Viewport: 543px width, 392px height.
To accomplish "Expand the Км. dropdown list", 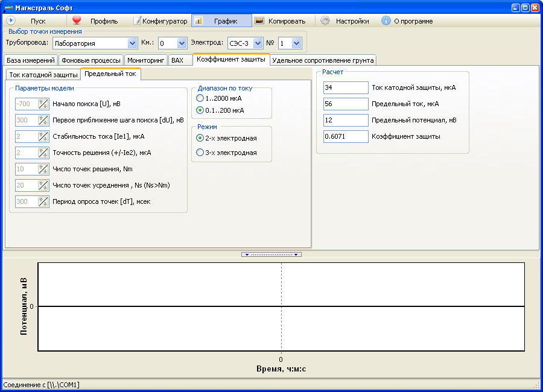I will point(182,43).
